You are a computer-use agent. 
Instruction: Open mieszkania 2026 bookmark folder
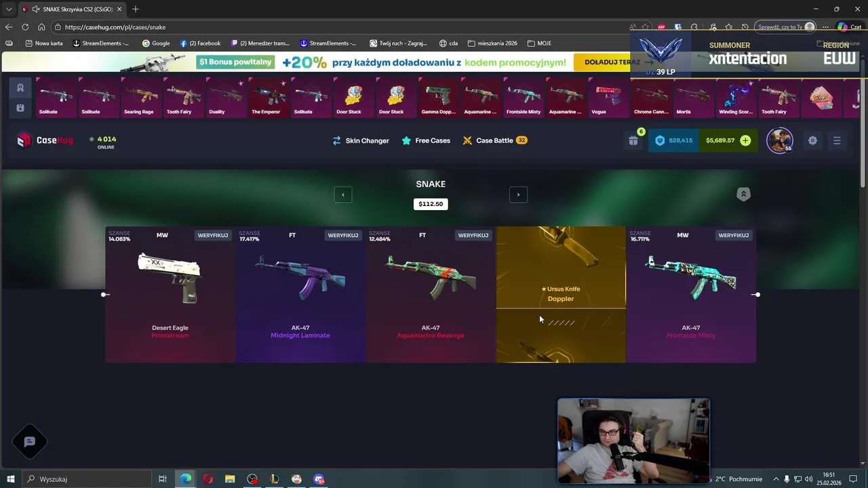point(492,43)
